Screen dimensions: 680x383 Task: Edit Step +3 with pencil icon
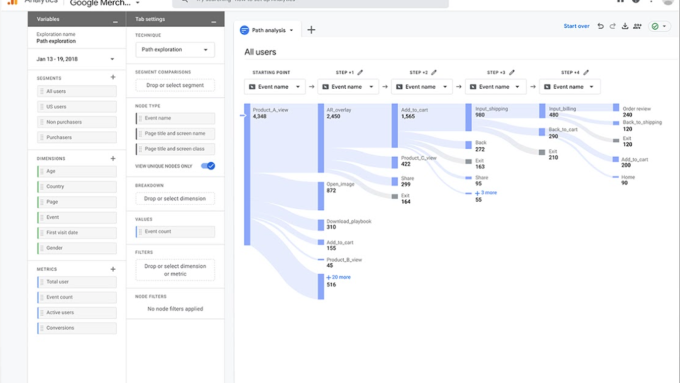pos(512,72)
